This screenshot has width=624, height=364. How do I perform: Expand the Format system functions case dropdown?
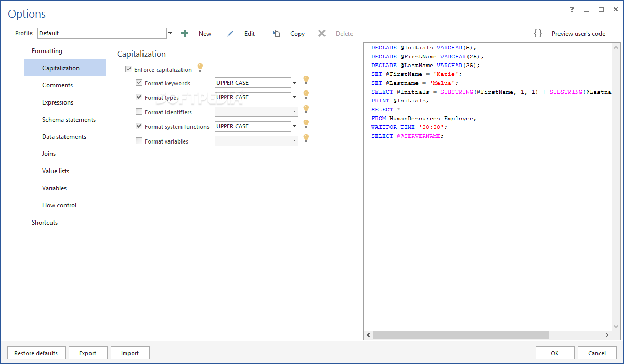coord(294,126)
